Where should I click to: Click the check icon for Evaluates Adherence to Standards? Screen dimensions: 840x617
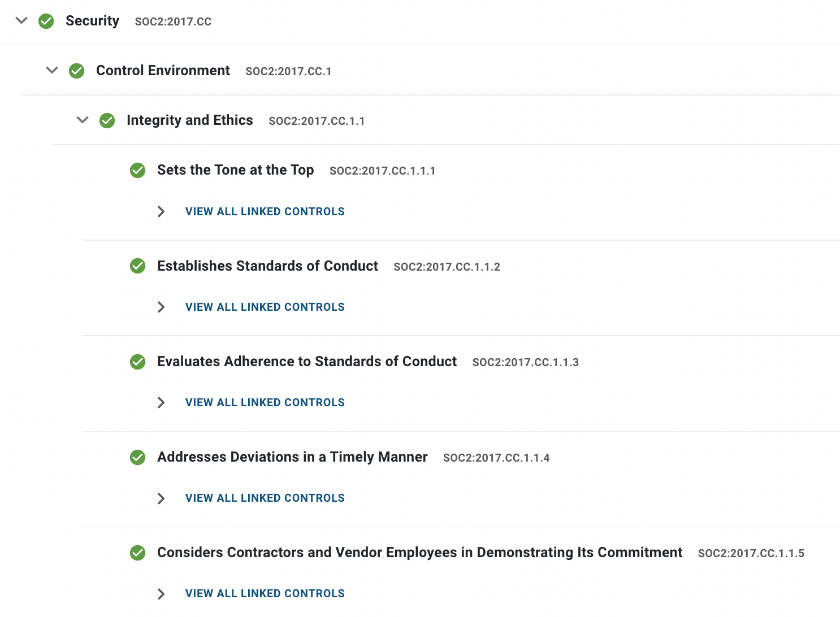click(x=137, y=362)
